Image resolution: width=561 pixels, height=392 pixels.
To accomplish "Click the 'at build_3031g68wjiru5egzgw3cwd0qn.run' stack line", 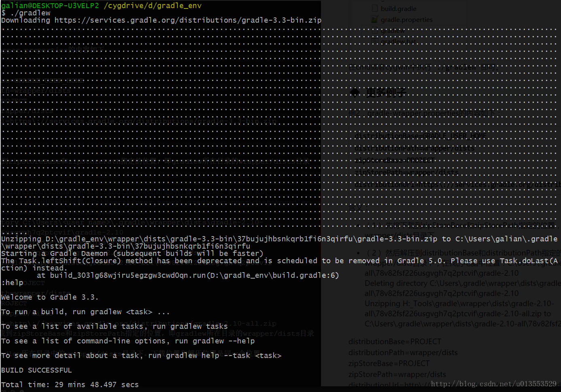I will click(x=188, y=275).
